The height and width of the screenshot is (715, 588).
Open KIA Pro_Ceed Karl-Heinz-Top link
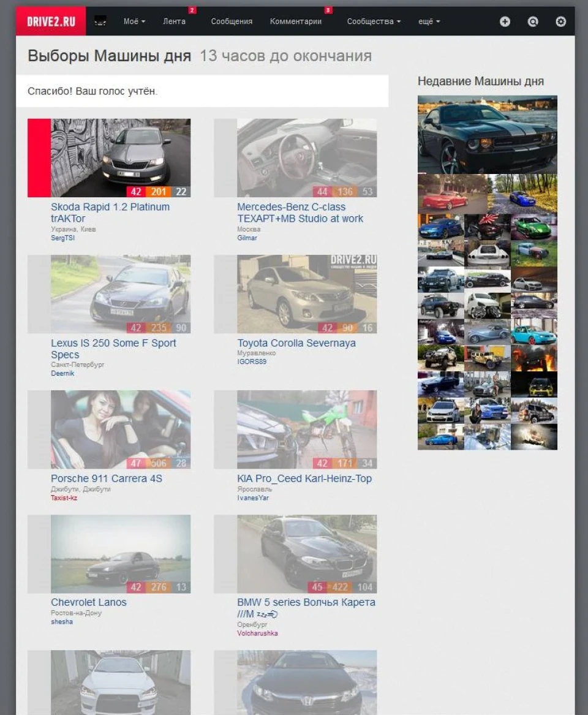(x=304, y=479)
